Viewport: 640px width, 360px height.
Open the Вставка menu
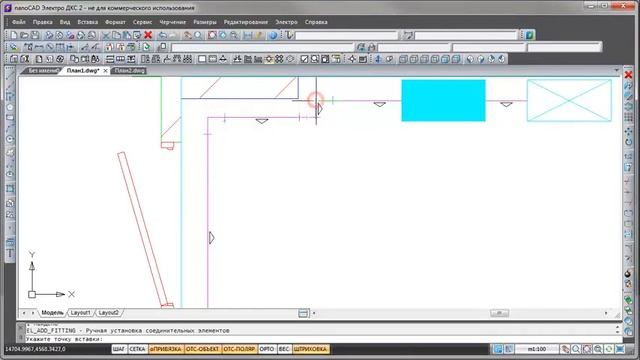(88, 22)
